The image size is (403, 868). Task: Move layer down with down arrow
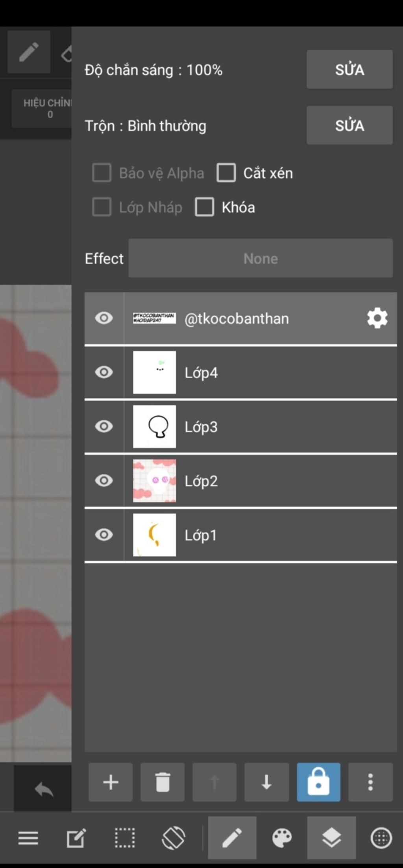pos(266,782)
